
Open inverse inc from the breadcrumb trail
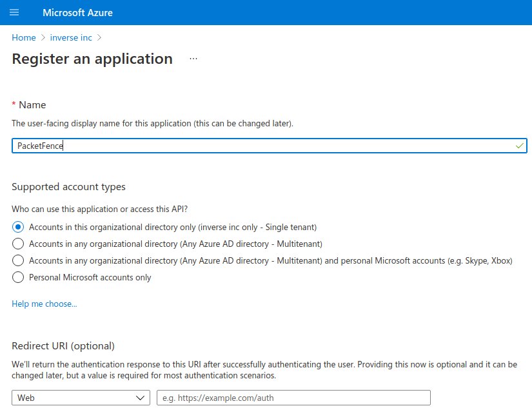pyautogui.click(x=71, y=37)
